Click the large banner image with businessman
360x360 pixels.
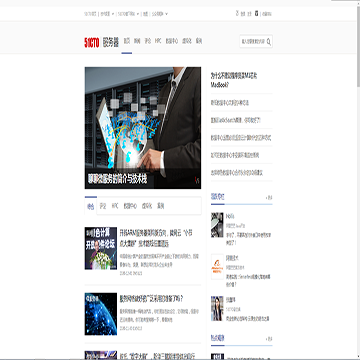143,128
